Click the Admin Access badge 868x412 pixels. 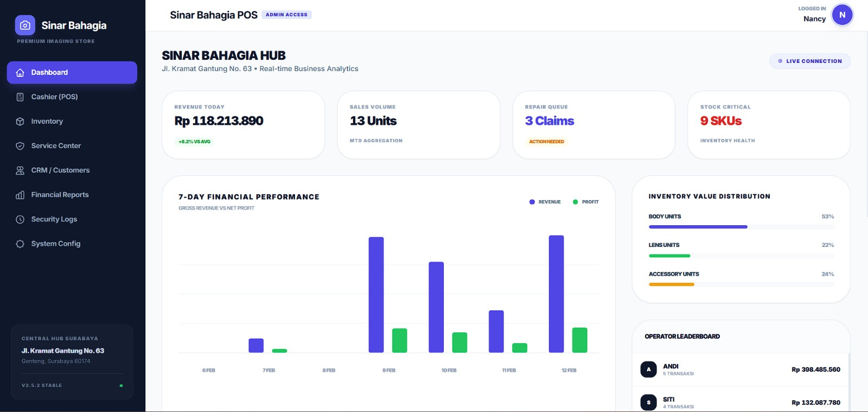click(286, 15)
